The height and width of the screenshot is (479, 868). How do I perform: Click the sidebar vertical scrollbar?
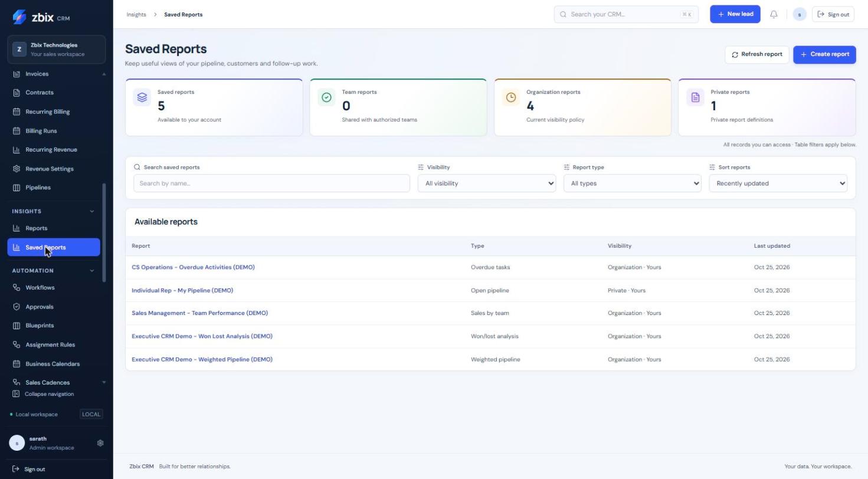104,232
